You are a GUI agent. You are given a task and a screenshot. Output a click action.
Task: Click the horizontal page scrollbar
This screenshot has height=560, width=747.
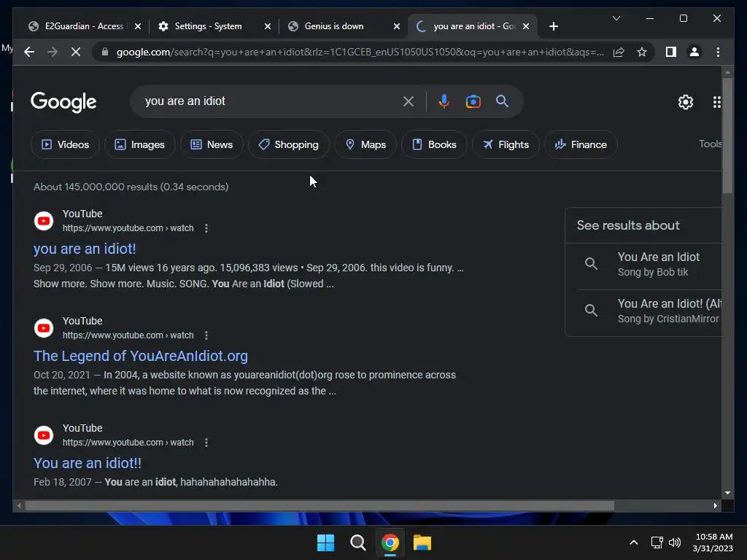(x=320, y=506)
